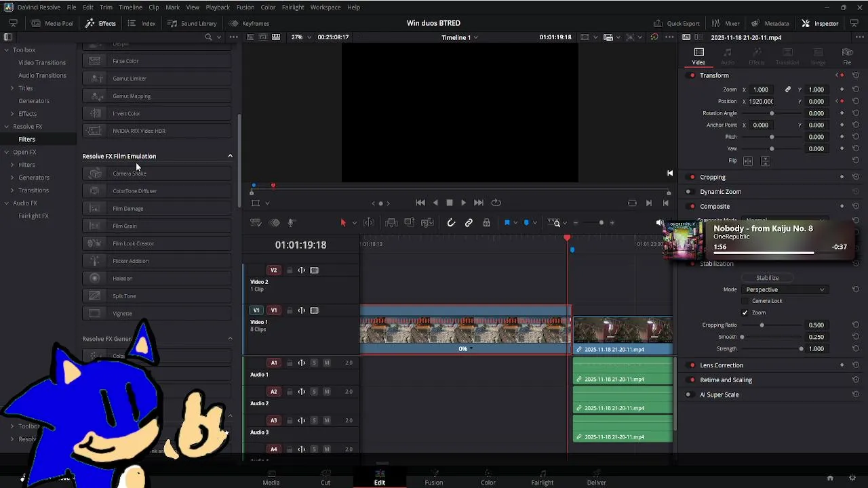Play the timeline forward

click(x=463, y=203)
